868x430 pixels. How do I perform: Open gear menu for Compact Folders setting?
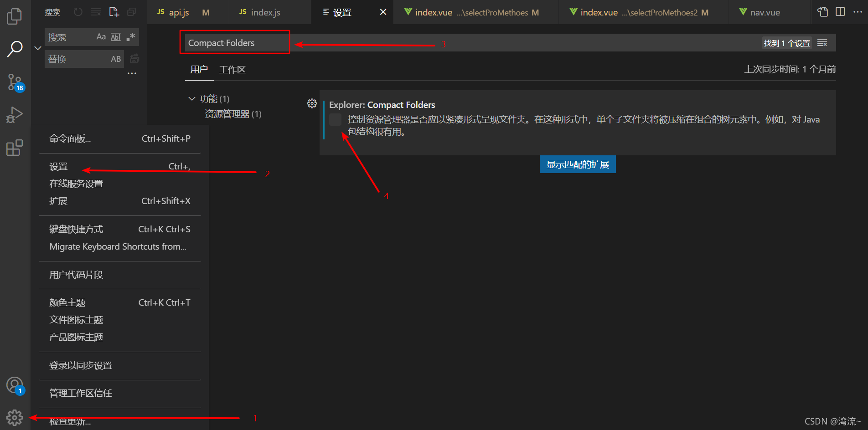pyautogui.click(x=312, y=104)
